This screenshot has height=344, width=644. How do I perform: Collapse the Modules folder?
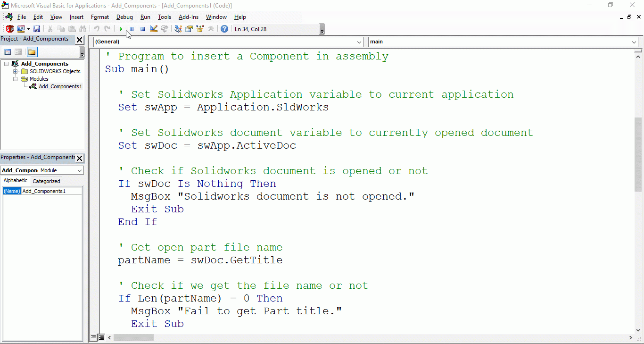pos(15,79)
